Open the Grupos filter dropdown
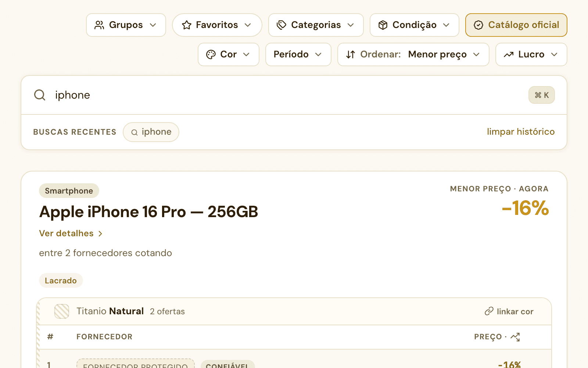The height and width of the screenshot is (368, 588). [x=126, y=25]
